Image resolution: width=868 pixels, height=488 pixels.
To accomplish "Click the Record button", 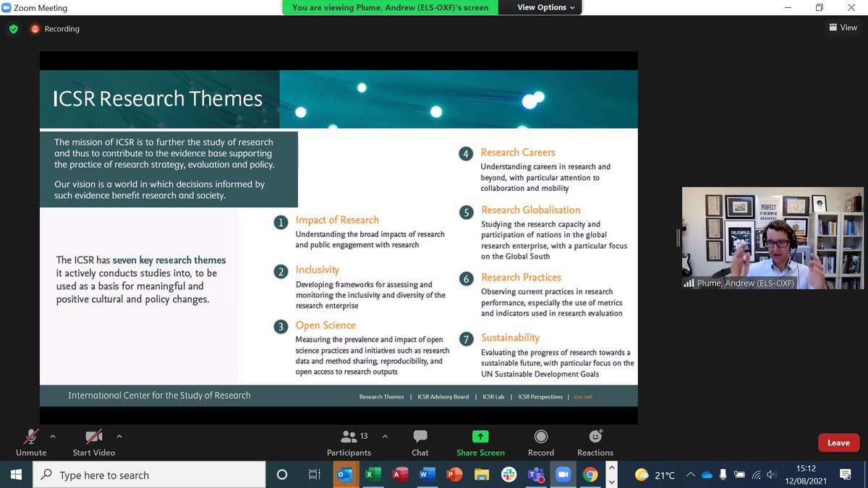I will coord(541,442).
